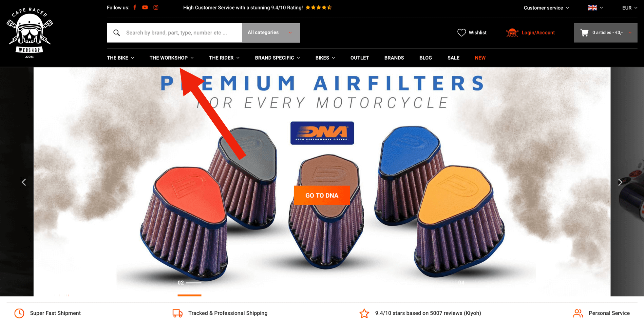Open the Wishlist heart icon

click(462, 32)
